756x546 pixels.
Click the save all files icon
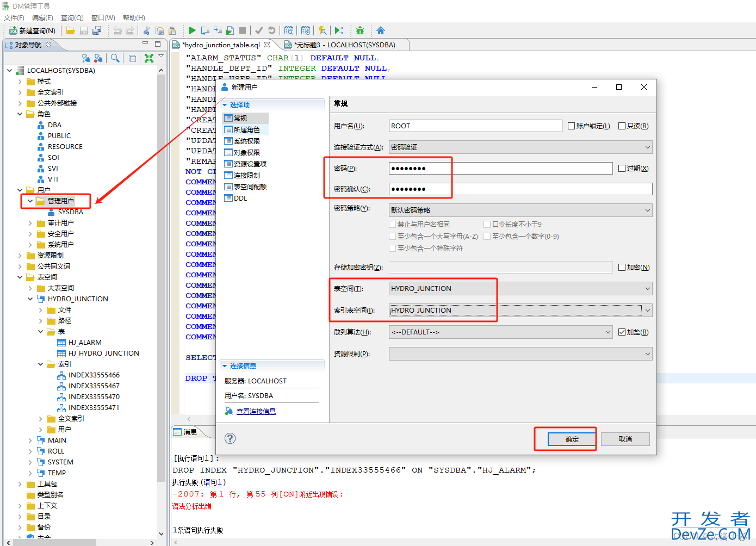(97, 30)
